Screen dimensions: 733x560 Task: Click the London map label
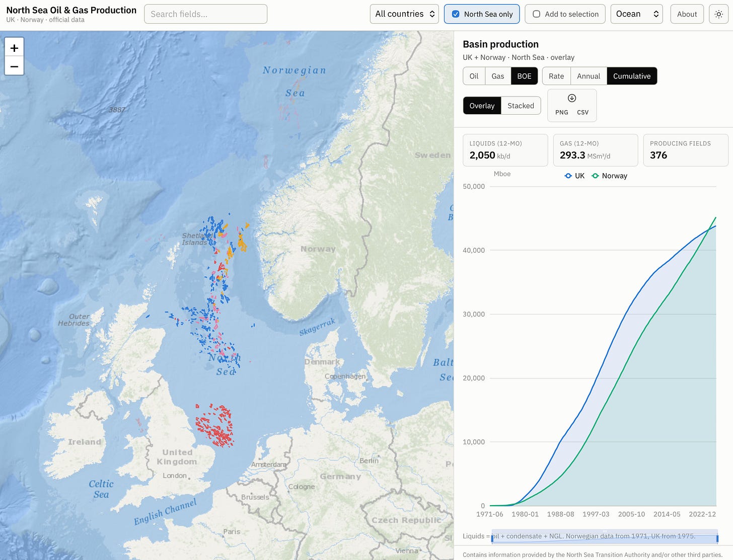175,475
